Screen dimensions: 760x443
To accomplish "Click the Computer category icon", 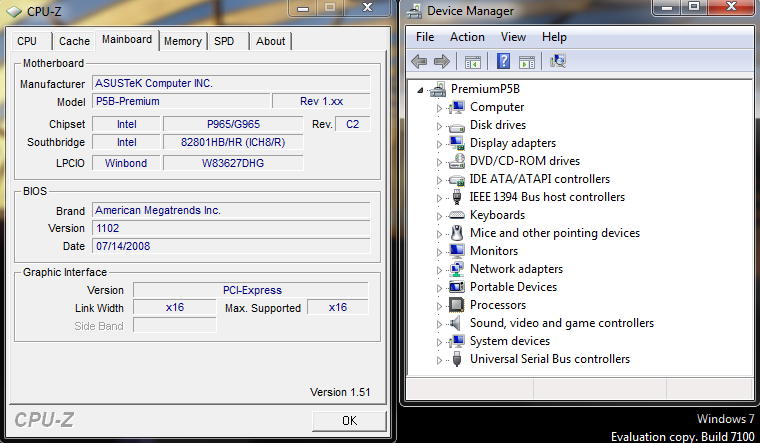I will [457, 107].
